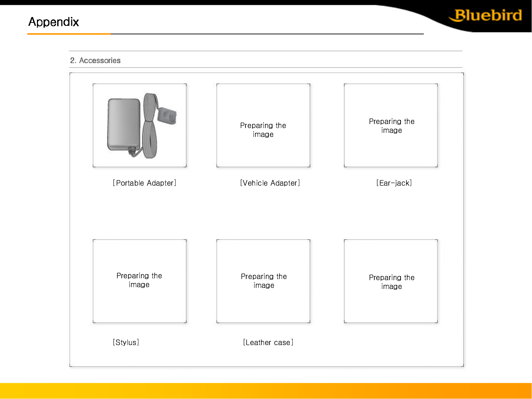Screen dimensions: 532x399
Task: Click the unlabeled placeholder box, bottom right
Action: point(391,281)
